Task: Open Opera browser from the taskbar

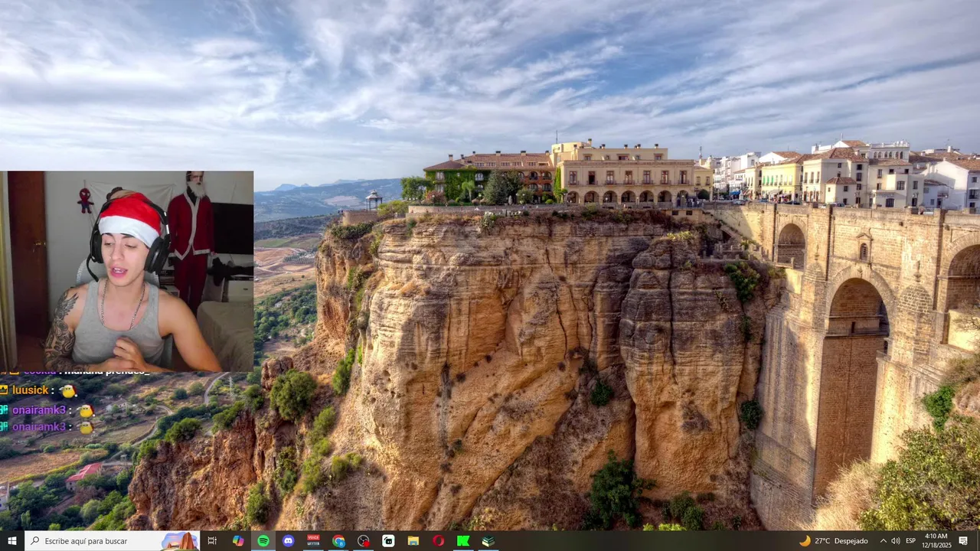Action: coord(439,541)
